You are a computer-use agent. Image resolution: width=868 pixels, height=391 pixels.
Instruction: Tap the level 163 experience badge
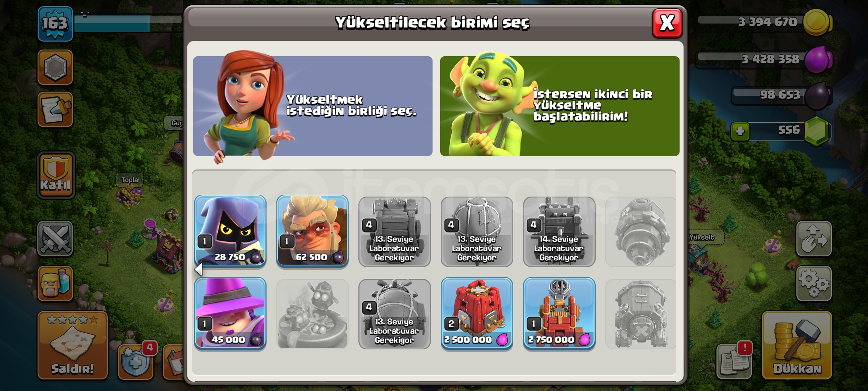point(55,24)
